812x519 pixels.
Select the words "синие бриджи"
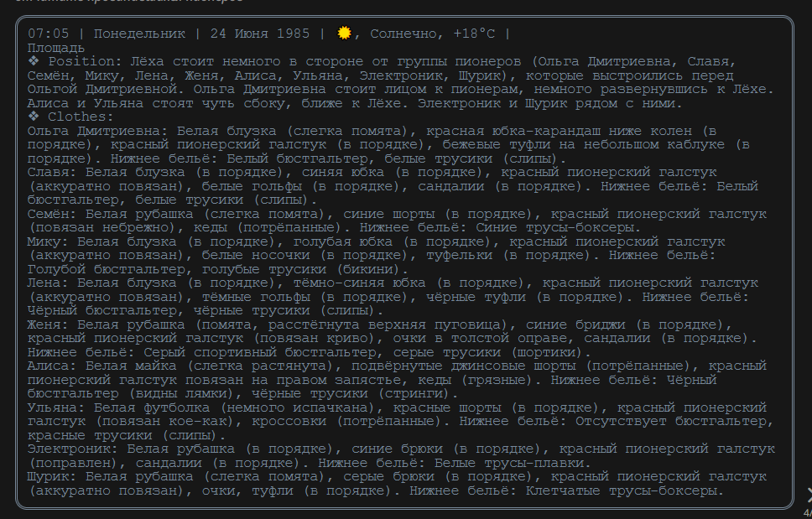click(x=575, y=324)
